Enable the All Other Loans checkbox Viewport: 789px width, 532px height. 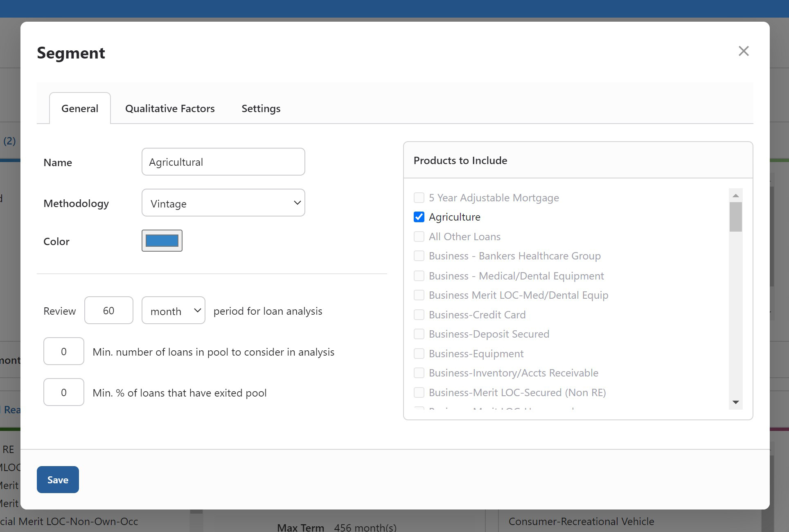click(419, 237)
